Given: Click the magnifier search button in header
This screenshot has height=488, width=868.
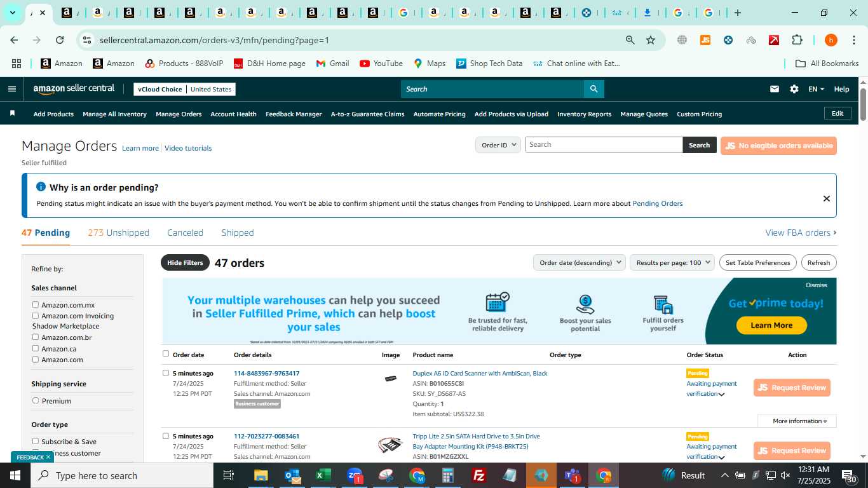Looking at the screenshot, I should [x=593, y=89].
